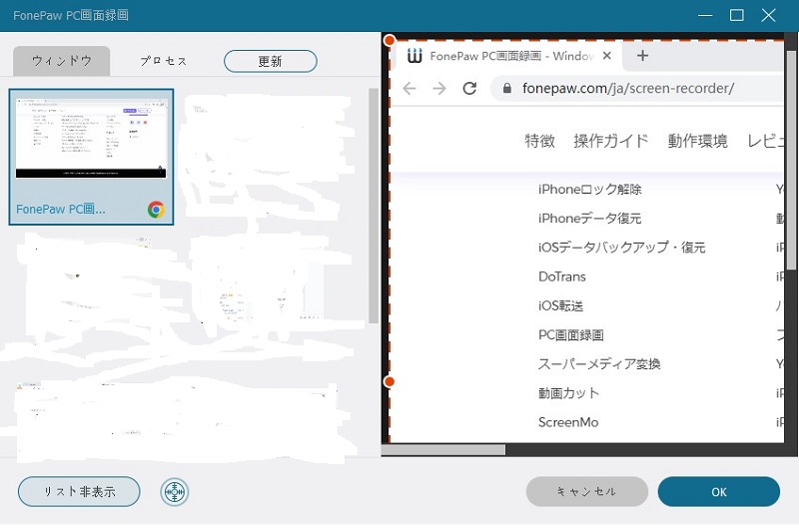Click the preview horizontal scrollbar
The image size is (799, 532).
click(x=443, y=449)
